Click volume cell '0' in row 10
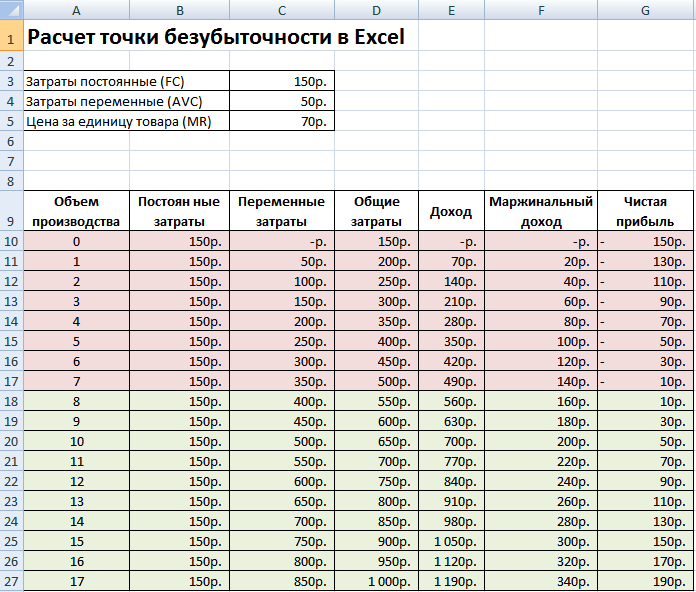696x592 pixels. 76,241
